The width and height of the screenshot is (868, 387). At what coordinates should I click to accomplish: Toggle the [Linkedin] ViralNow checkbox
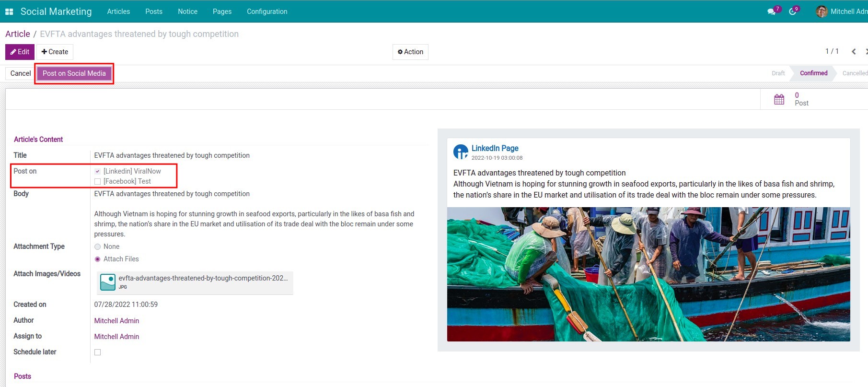98,171
